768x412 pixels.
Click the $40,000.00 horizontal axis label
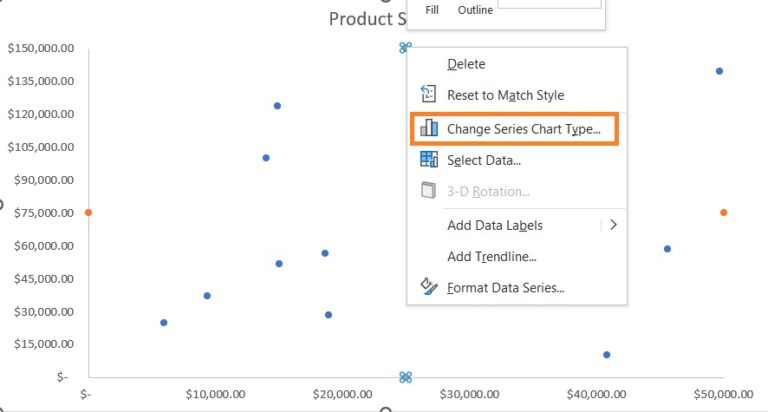pyautogui.click(x=595, y=396)
